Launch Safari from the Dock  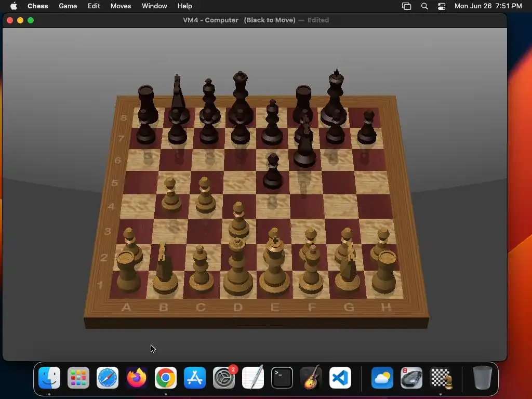[x=108, y=378]
